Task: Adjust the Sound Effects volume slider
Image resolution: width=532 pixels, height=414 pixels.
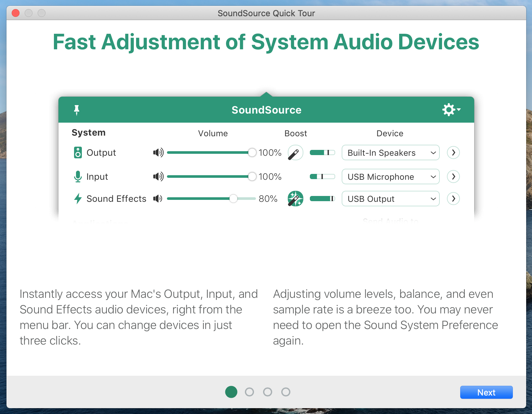Action: [211, 199]
